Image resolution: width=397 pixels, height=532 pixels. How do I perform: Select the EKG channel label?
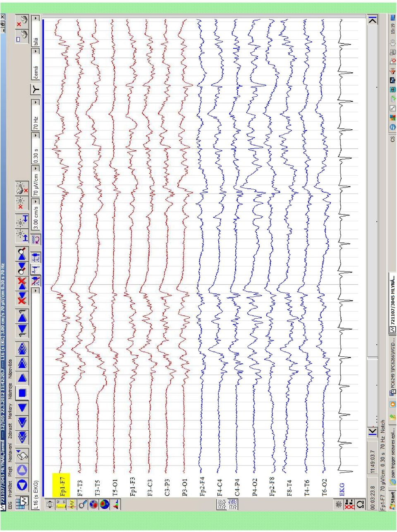[342, 489]
